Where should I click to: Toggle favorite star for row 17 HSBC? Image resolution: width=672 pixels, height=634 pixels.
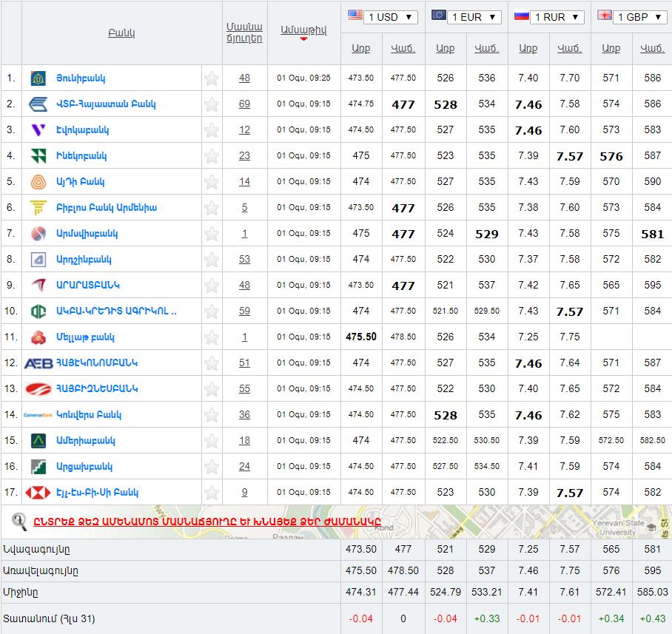[x=212, y=493]
